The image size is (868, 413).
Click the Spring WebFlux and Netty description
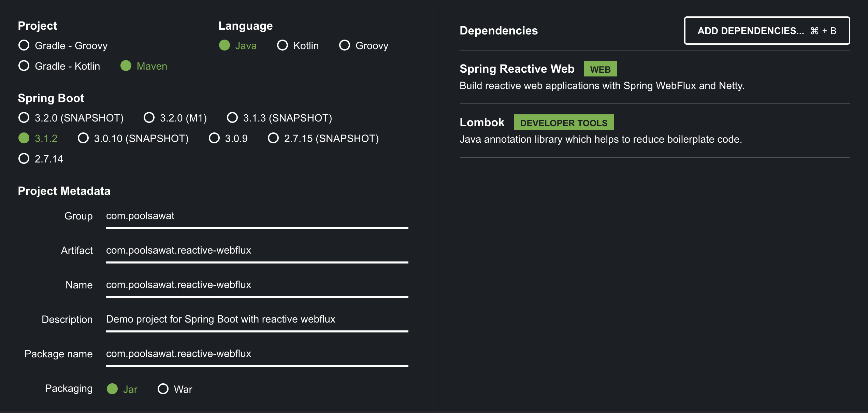pyautogui.click(x=602, y=86)
